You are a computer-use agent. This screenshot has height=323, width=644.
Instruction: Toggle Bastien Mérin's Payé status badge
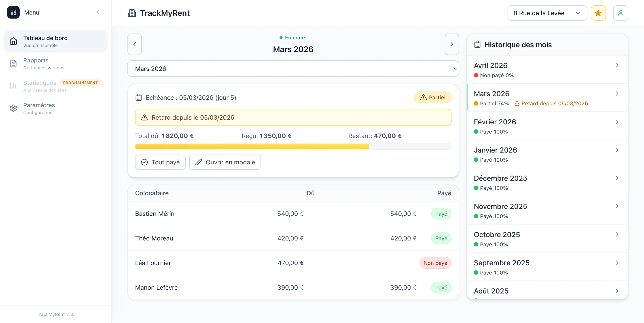click(441, 214)
